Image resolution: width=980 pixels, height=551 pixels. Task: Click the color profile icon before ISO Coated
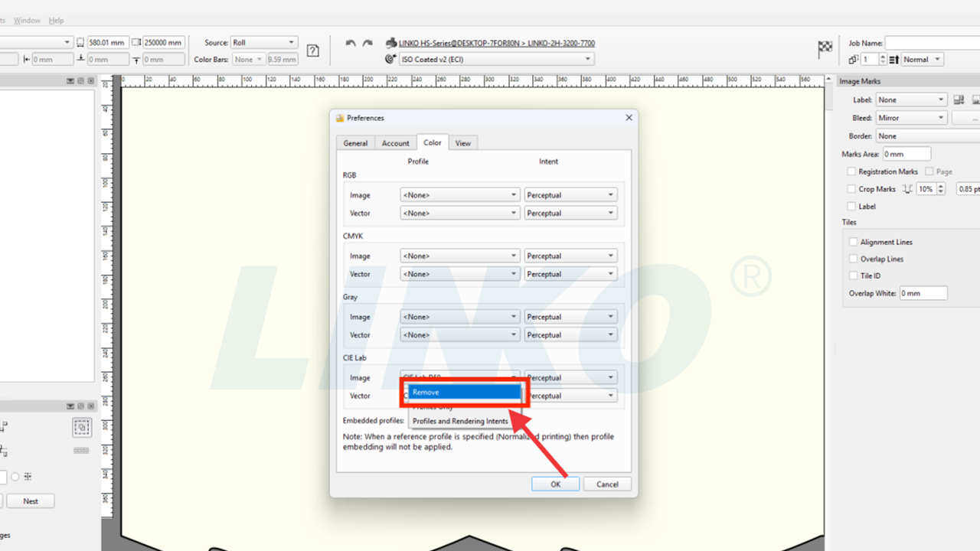[x=391, y=59]
